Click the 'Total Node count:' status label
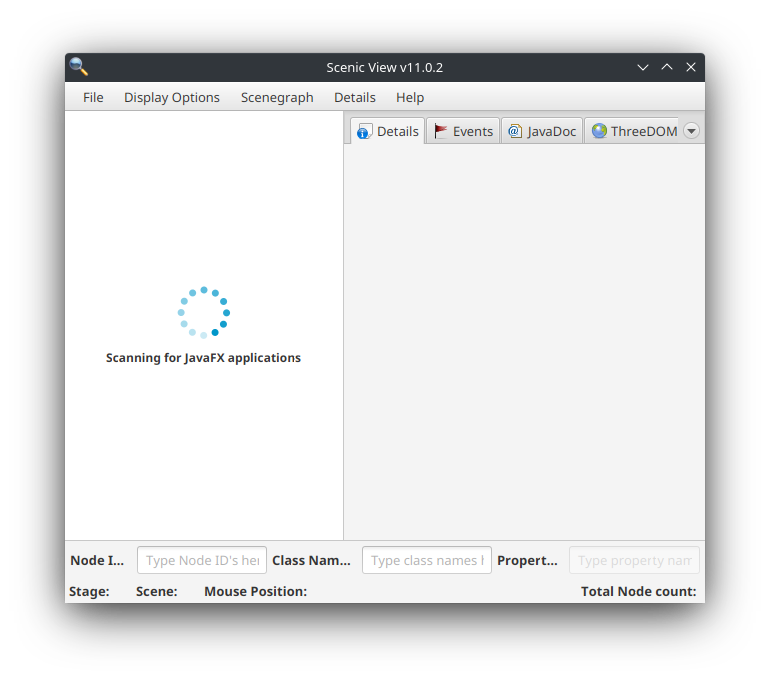 point(638,591)
